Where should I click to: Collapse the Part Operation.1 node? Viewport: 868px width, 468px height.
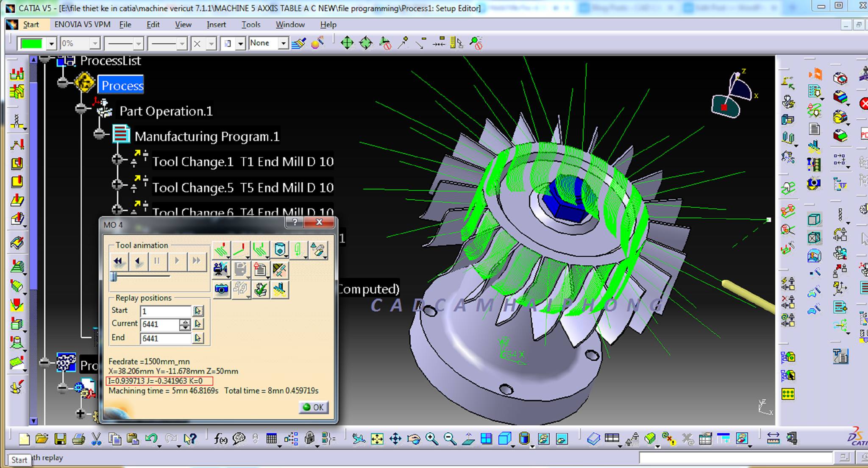pos(81,109)
